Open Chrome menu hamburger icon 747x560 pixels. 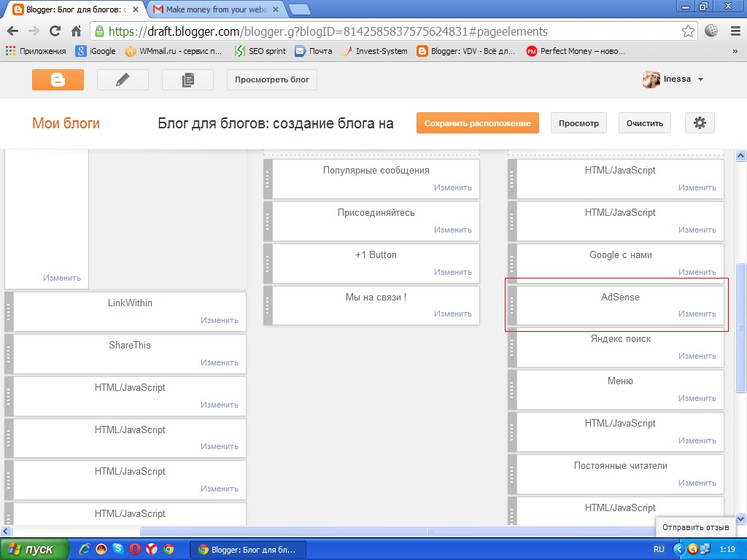[x=735, y=31]
